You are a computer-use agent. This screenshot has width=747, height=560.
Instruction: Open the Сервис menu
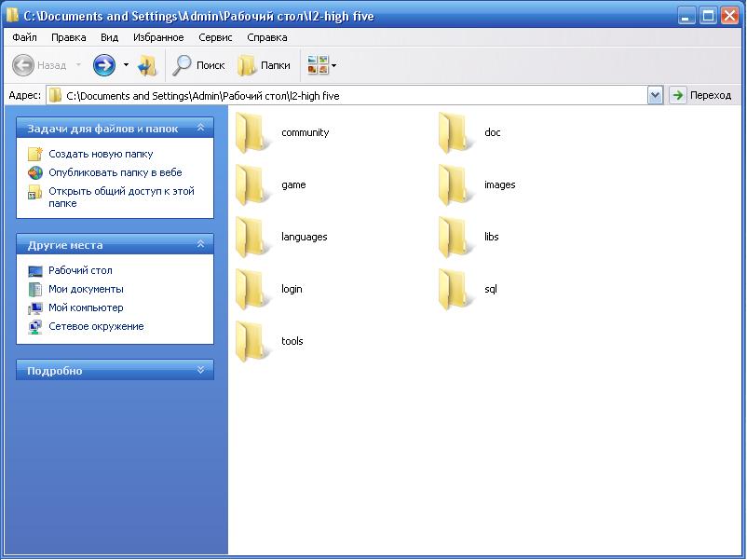215,37
